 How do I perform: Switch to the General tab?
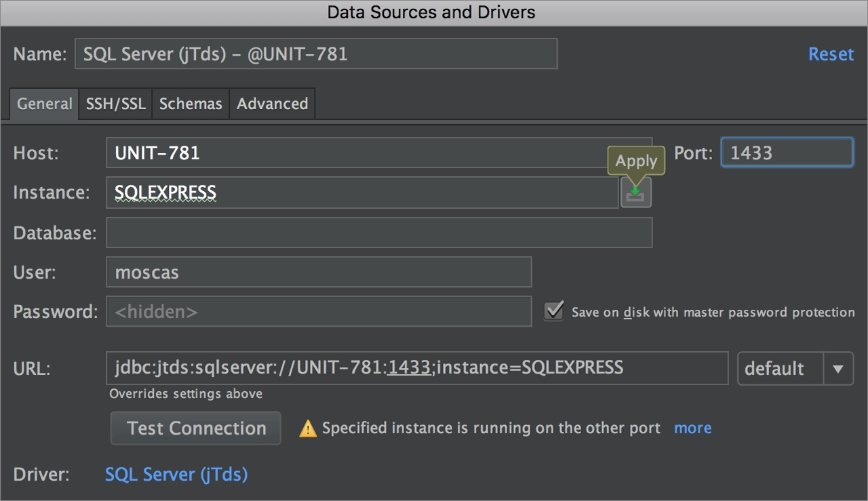pyautogui.click(x=44, y=104)
